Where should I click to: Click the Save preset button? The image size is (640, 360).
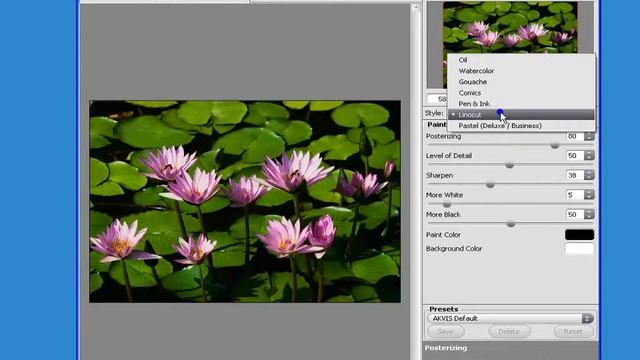445,331
